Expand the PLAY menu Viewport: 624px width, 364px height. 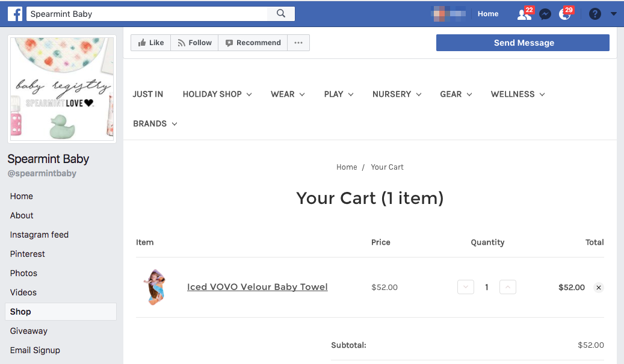(339, 94)
